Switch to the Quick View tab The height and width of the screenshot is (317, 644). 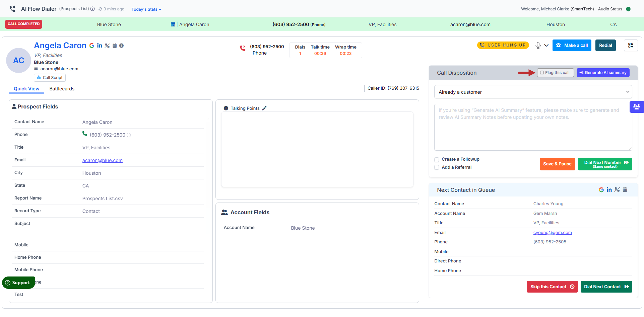26,89
